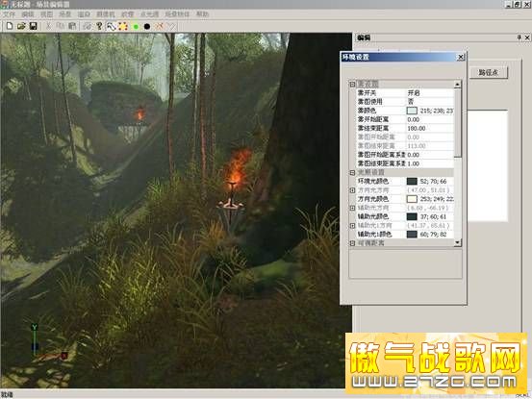Click the grayed diagonal pencil toolbar icon

pyautogui.click(x=171, y=26)
